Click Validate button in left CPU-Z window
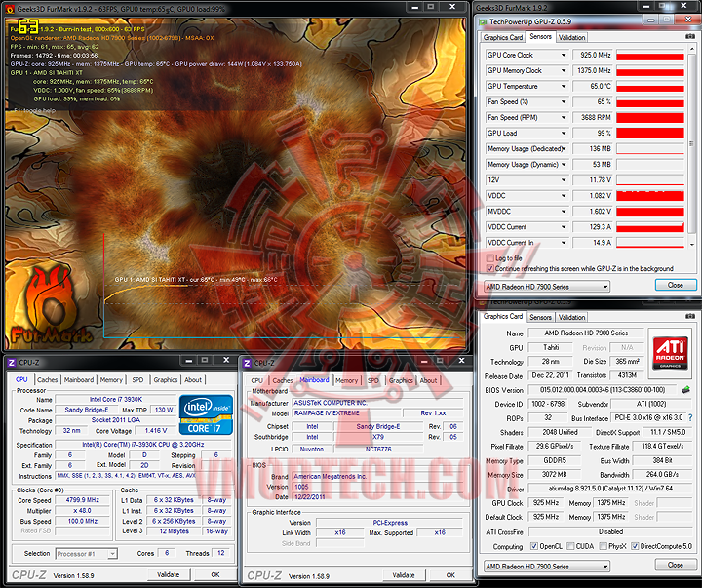The image size is (702, 588). point(169,574)
